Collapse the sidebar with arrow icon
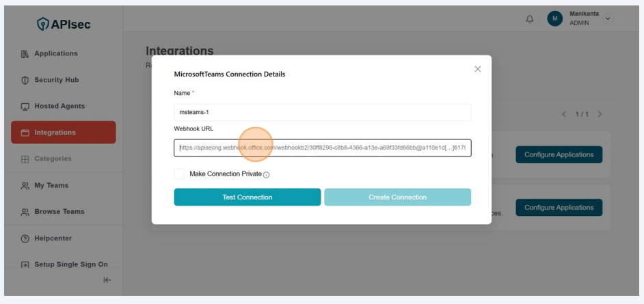The width and height of the screenshot is (644, 304). [107, 279]
